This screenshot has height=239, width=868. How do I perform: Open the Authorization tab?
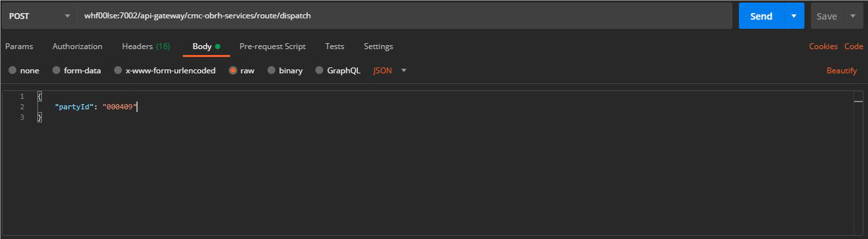point(77,46)
